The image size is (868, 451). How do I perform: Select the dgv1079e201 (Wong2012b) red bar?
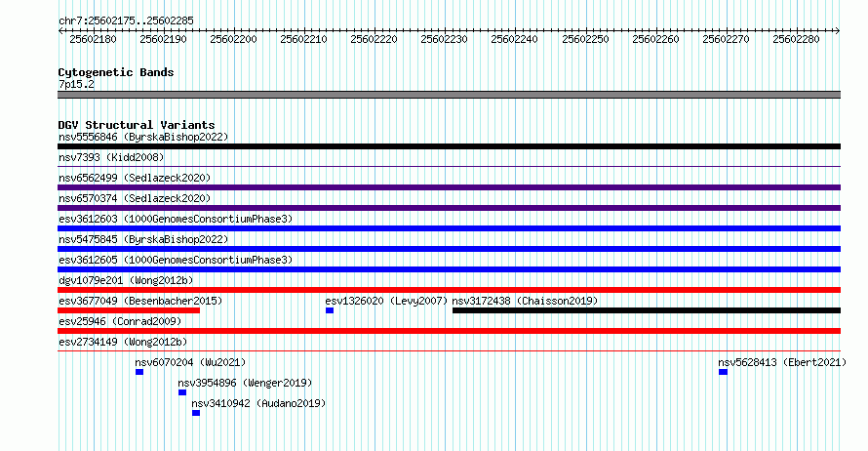(449, 290)
